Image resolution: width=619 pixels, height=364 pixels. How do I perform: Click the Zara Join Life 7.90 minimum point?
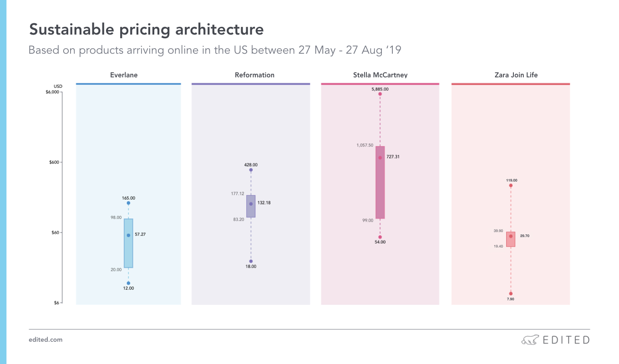pyautogui.click(x=511, y=293)
